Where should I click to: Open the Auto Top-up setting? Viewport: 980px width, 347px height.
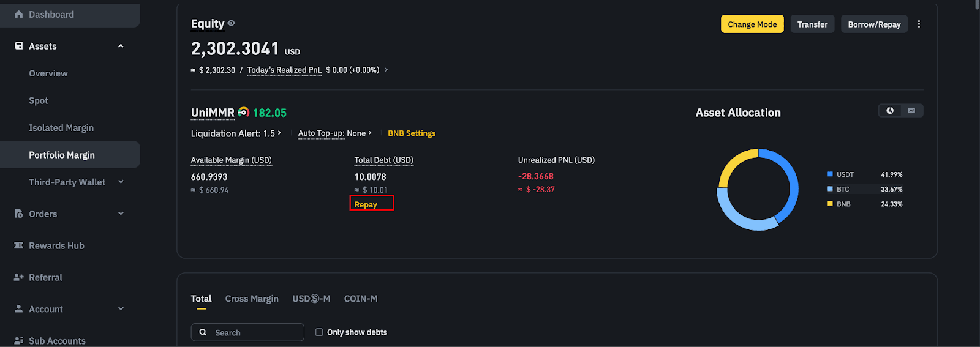[334, 133]
